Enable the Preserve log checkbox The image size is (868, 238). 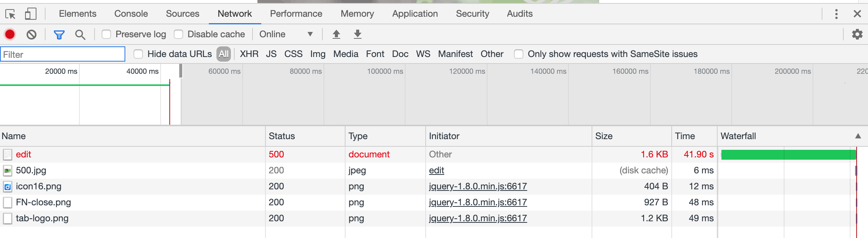[106, 34]
